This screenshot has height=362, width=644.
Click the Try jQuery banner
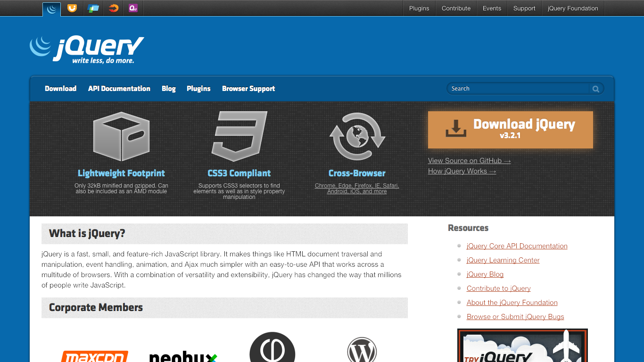coord(522,346)
